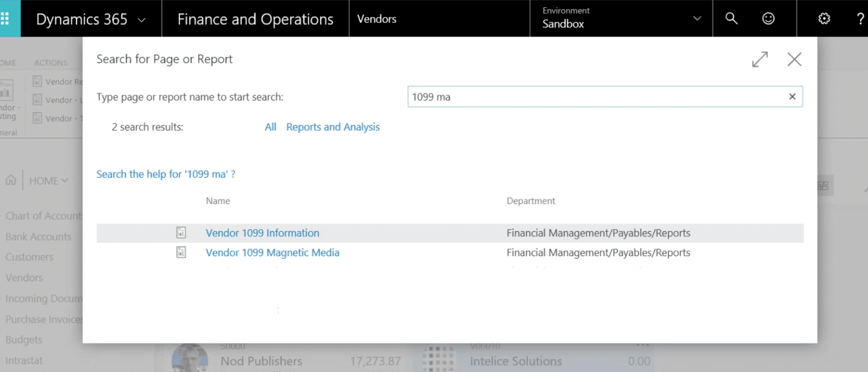Expand the HOME navigation dropdown
This screenshot has width=868, height=372.
pos(48,181)
